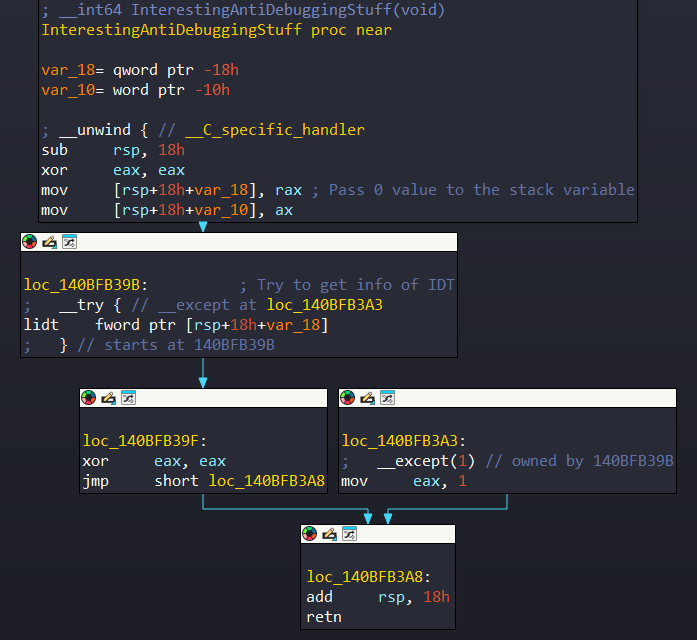
Task: Click group nodes icon in loc_140BFB3A8 block header
Action: [349, 534]
